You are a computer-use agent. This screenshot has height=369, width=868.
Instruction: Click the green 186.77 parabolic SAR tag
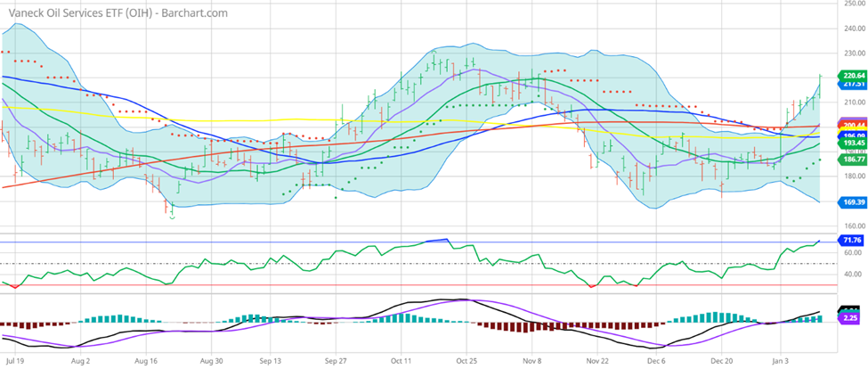(x=853, y=160)
